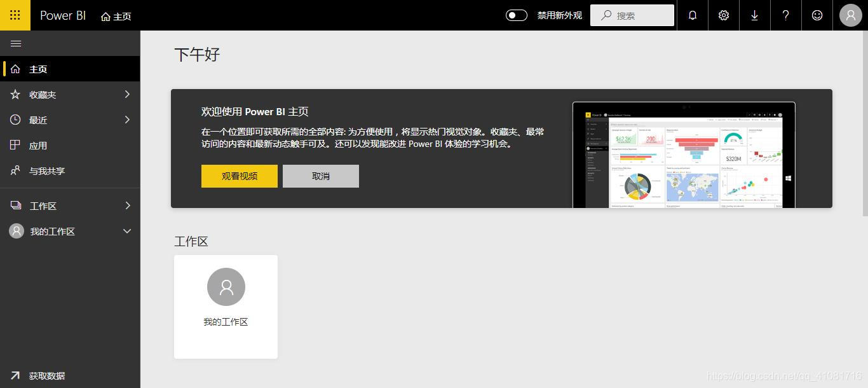Open 最近 in the sidebar

70,120
